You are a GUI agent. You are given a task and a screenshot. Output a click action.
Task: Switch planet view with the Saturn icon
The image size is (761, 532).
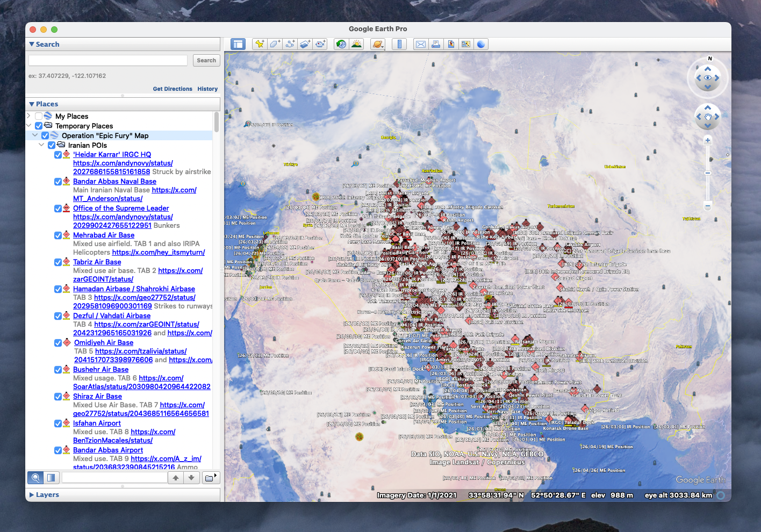pos(378,44)
